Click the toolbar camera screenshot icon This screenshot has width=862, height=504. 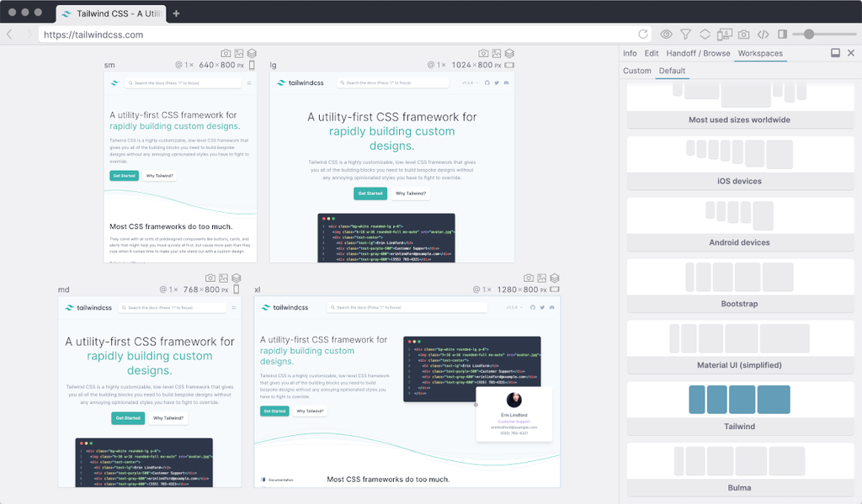tap(744, 34)
